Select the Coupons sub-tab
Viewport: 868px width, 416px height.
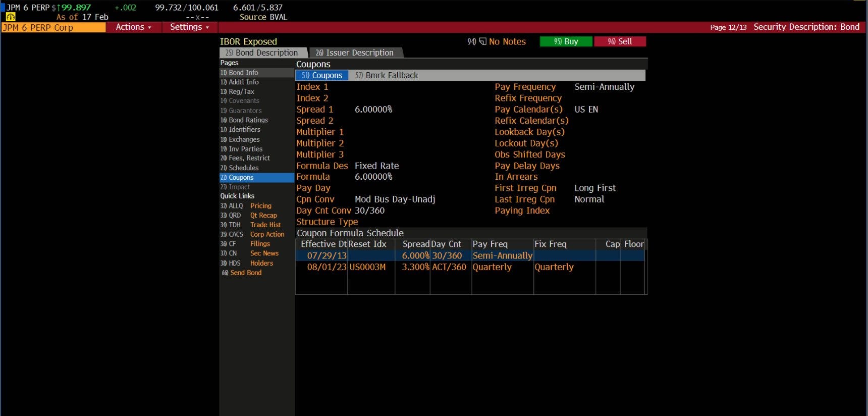(322, 75)
